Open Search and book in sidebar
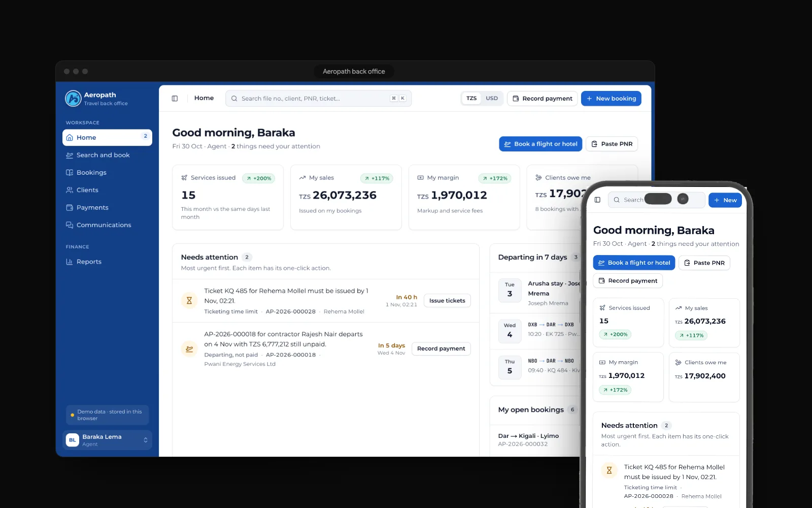 point(107,155)
